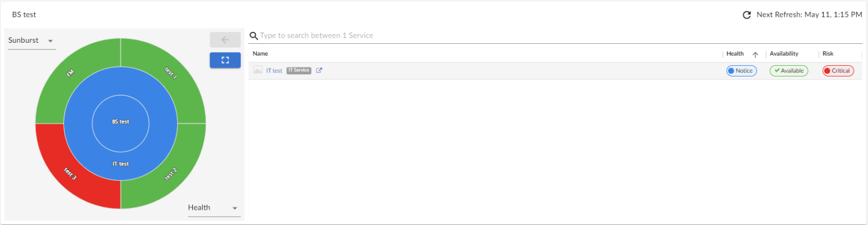
Task: Open IT test via external link icon
Action: pyautogui.click(x=319, y=70)
